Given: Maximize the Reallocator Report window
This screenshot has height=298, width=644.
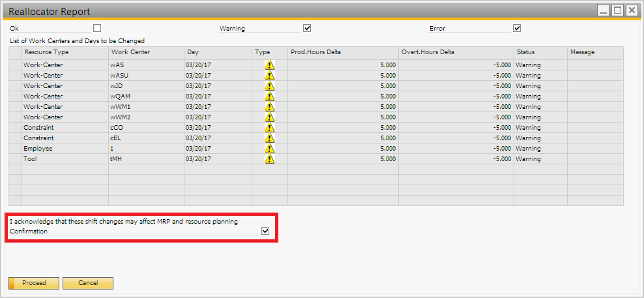Looking at the screenshot, I should [x=617, y=10].
